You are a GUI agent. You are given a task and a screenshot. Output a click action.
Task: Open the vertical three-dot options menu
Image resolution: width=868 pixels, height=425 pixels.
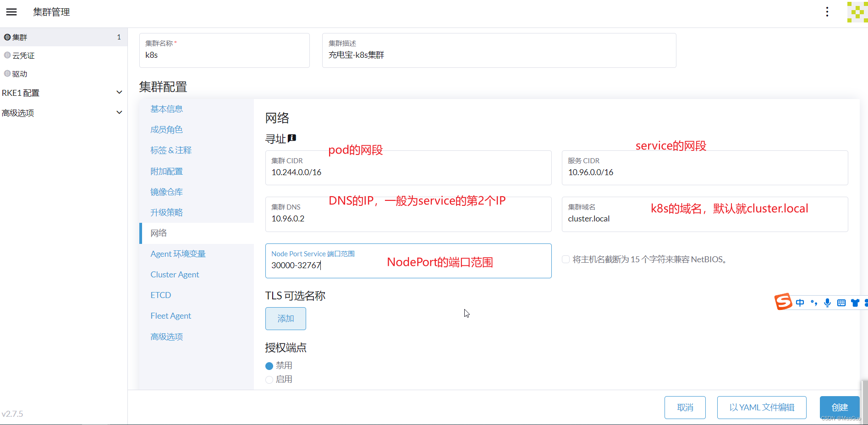click(827, 12)
